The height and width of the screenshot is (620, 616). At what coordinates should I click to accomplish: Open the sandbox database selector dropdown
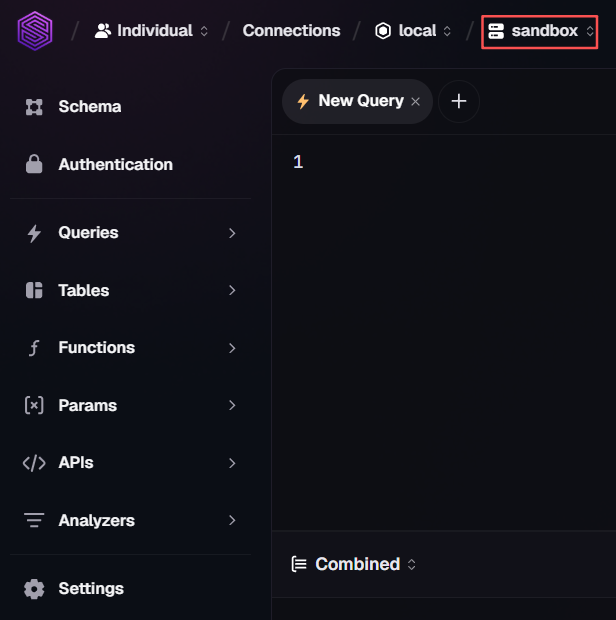coord(539,32)
